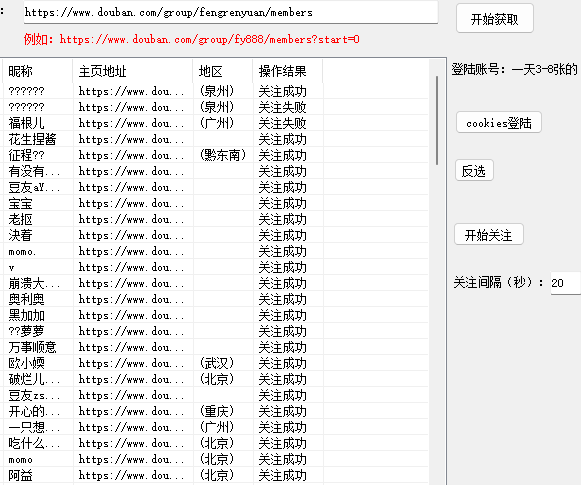Select the row named 宝宝
This screenshot has height=485, width=581.
click(x=215, y=203)
